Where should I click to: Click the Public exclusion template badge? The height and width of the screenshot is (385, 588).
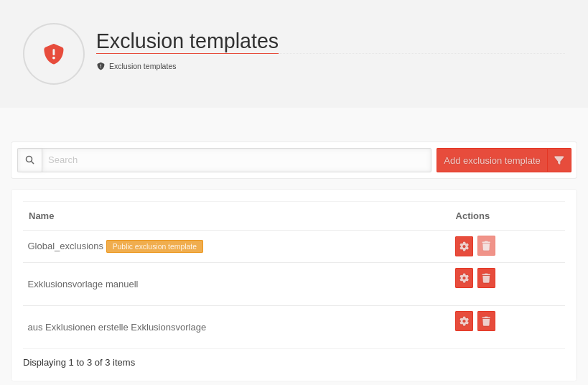tap(154, 246)
